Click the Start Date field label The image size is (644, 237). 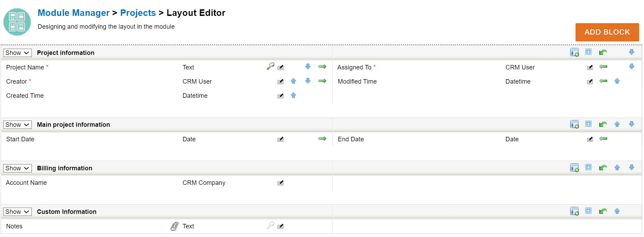click(x=20, y=139)
